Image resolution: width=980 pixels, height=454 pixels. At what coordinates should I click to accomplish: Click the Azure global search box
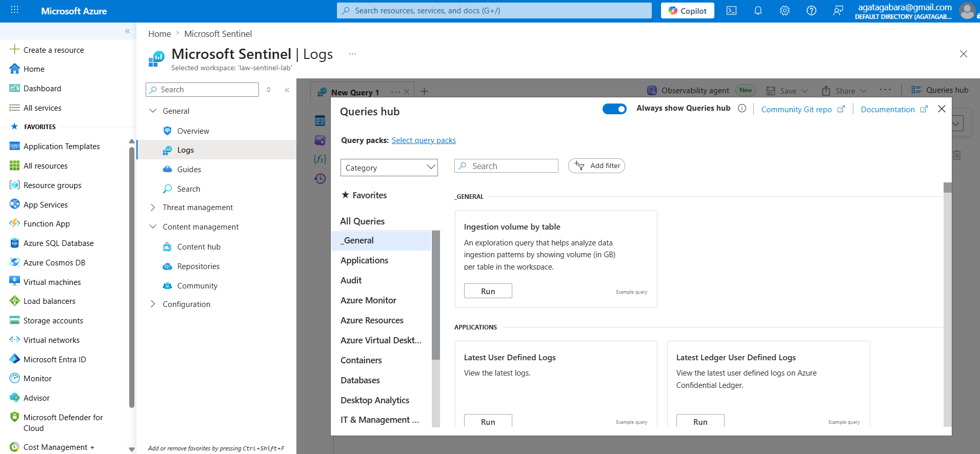pos(494,10)
